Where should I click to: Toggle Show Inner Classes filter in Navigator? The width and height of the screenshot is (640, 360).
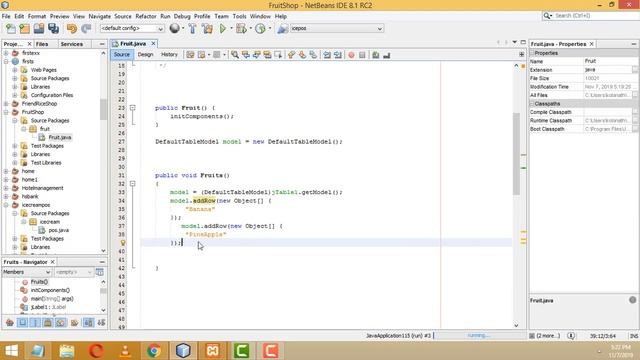(x=61, y=323)
